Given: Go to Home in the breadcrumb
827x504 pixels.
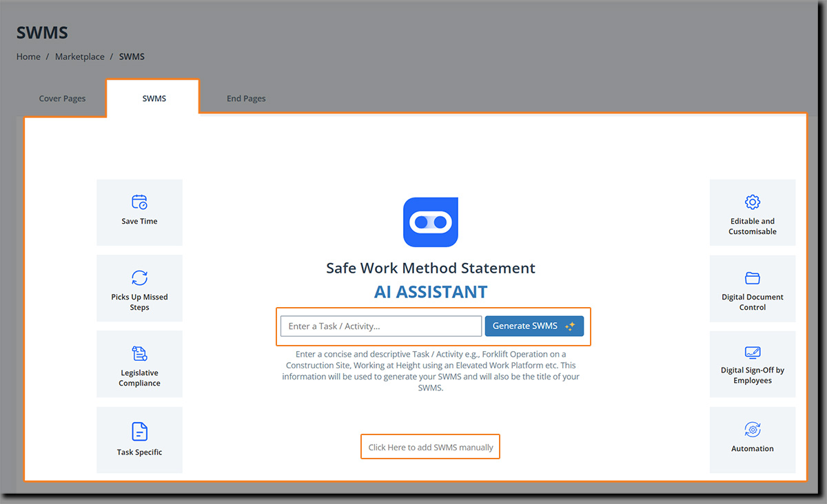Looking at the screenshot, I should [28, 56].
